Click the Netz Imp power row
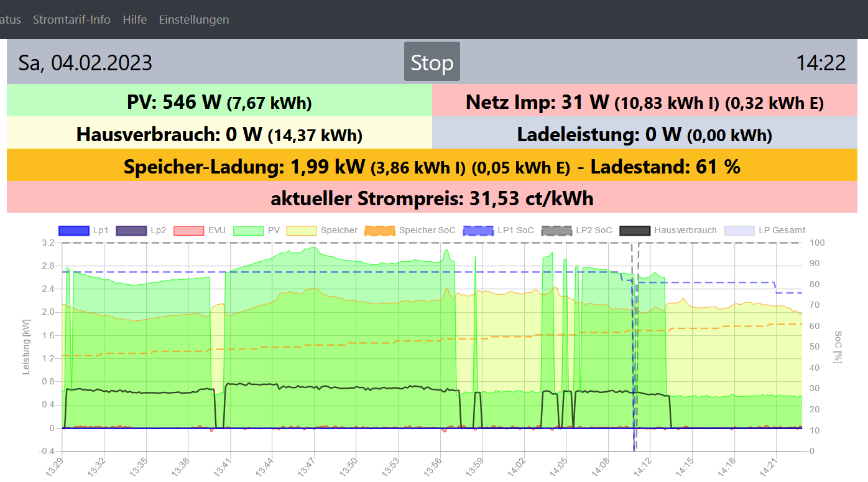This screenshot has width=868, height=482. coord(644,101)
